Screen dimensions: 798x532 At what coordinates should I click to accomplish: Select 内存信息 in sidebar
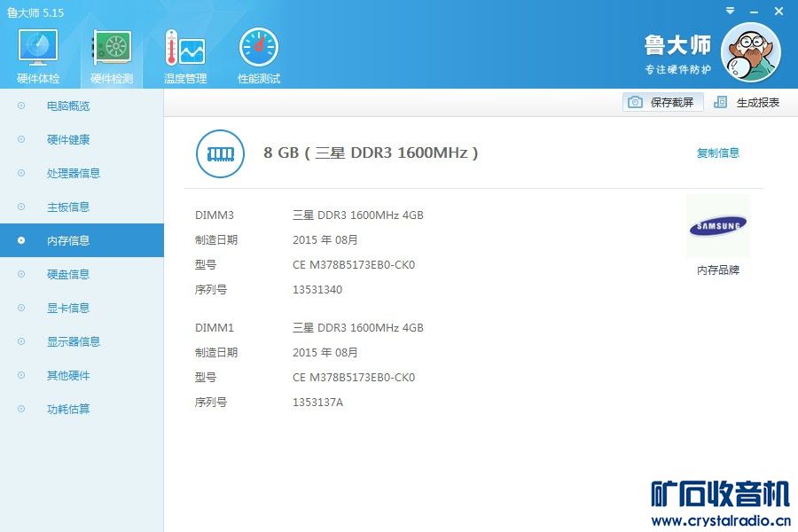click(x=82, y=240)
